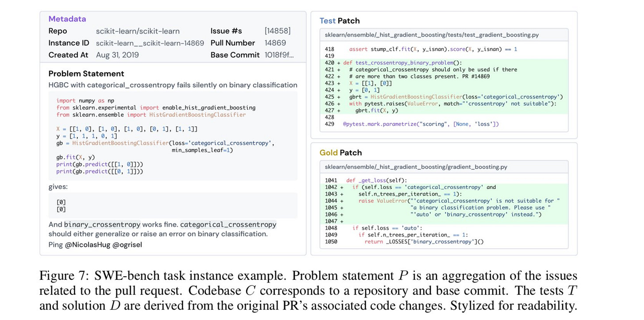The image size is (644, 320).
Task: Click the 'gb = HistGradientBoostingClassifier' line
Action: click(x=165, y=143)
